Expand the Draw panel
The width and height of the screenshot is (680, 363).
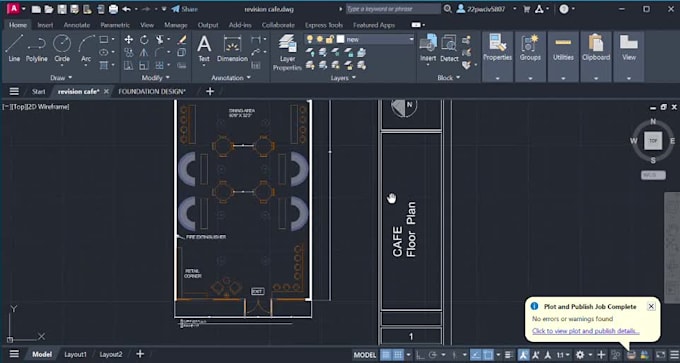[61, 78]
